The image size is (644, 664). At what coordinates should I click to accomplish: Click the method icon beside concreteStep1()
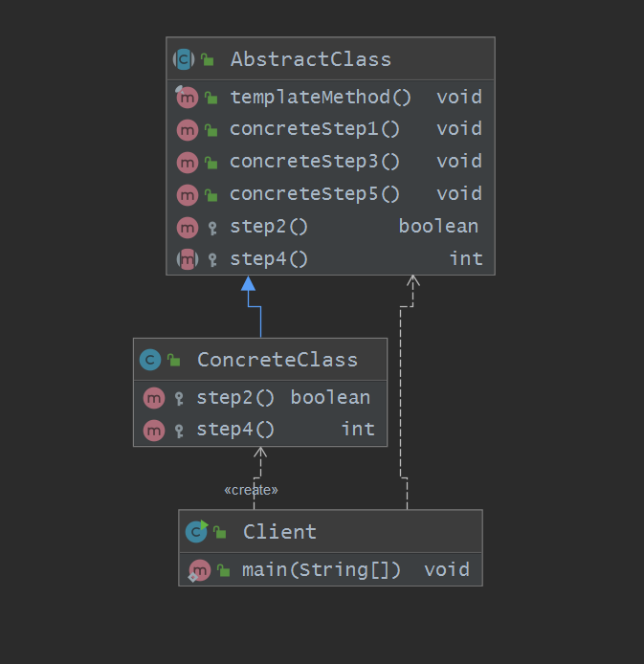pyautogui.click(x=187, y=129)
